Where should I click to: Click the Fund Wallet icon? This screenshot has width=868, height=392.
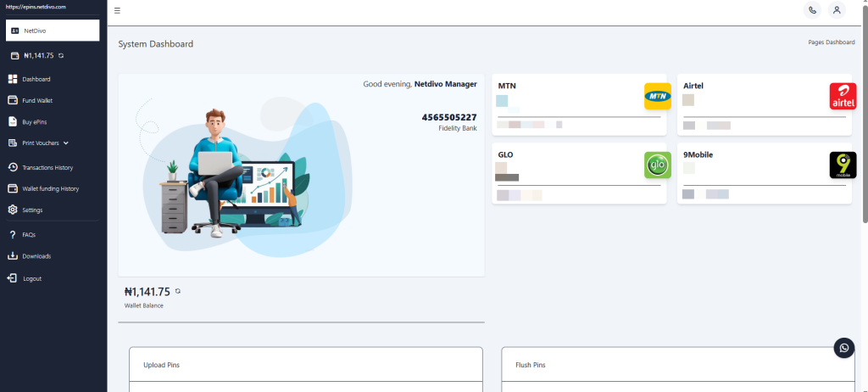pos(13,100)
